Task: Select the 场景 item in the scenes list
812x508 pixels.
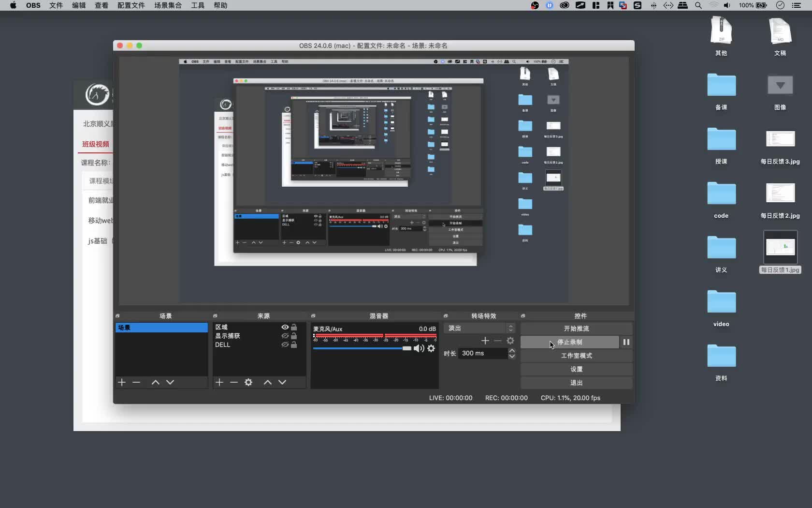Action: click(161, 328)
